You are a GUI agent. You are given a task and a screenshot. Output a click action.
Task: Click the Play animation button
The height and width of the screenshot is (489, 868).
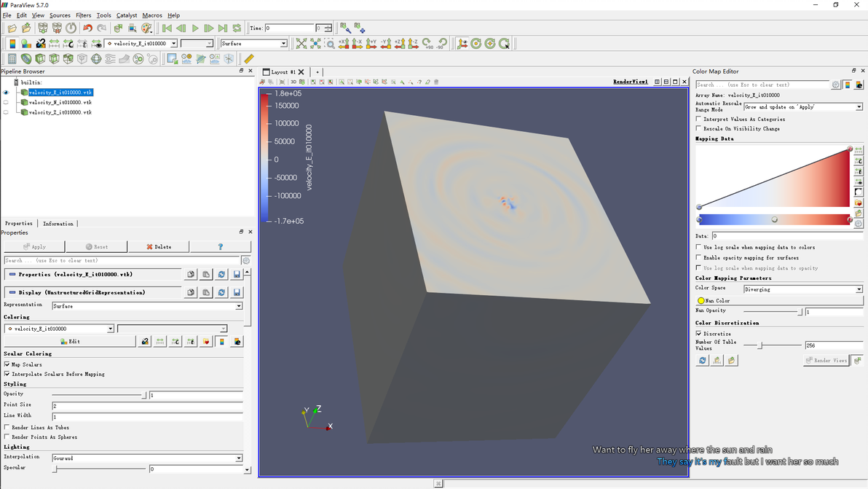tap(195, 28)
